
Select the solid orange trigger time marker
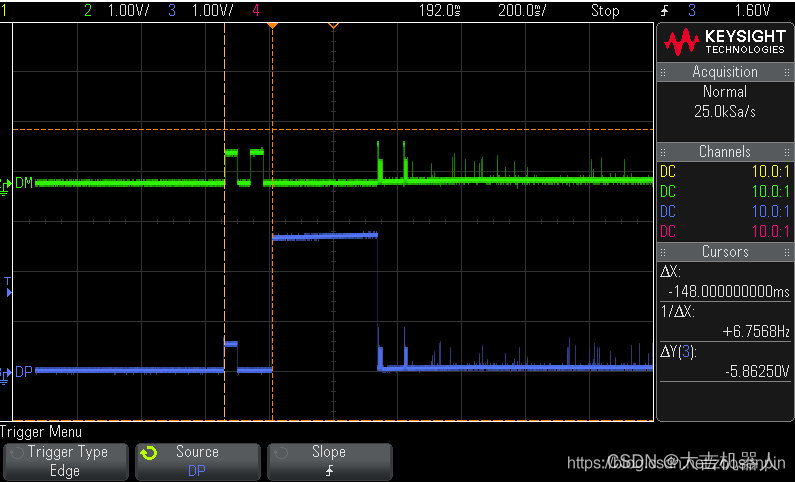[x=272, y=25]
